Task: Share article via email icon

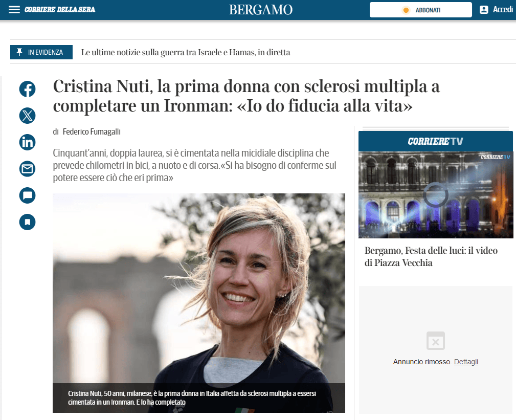Action: click(x=27, y=169)
